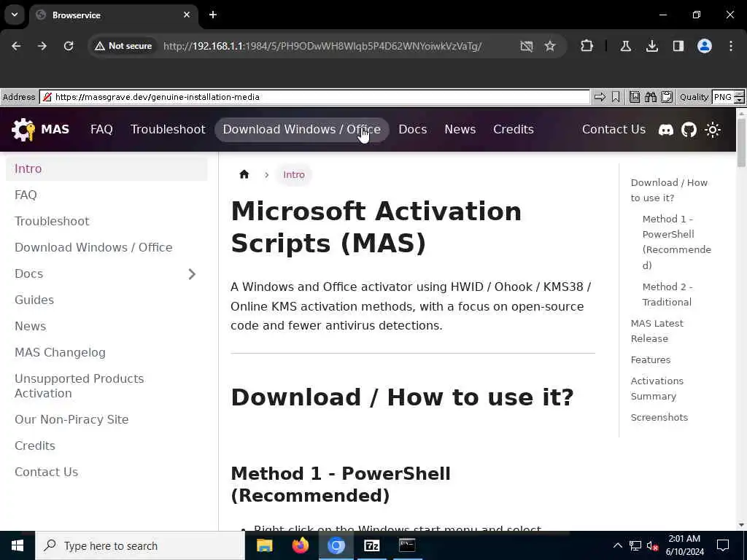Open the Chrome profile avatar

coord(705,46)
